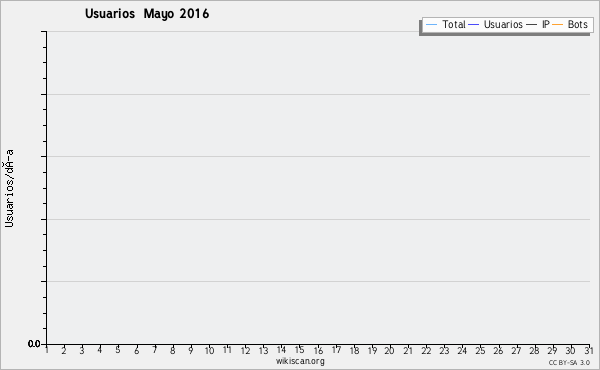Click the light blue Total legend line

(431, 25)
